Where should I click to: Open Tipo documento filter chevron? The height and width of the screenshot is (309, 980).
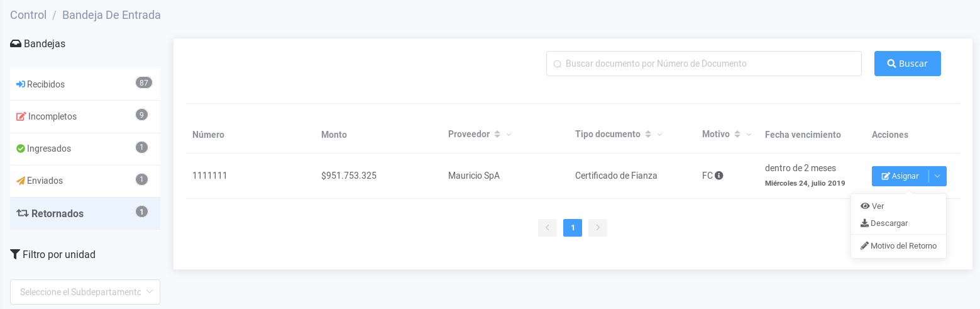point(659,135)
